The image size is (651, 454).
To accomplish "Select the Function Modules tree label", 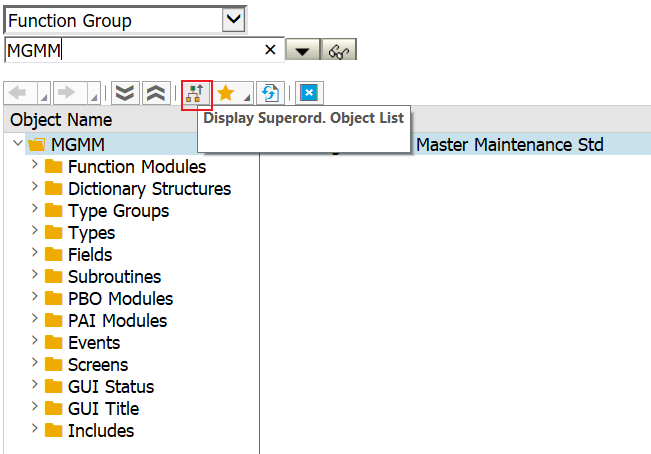I will coord(137,167).
